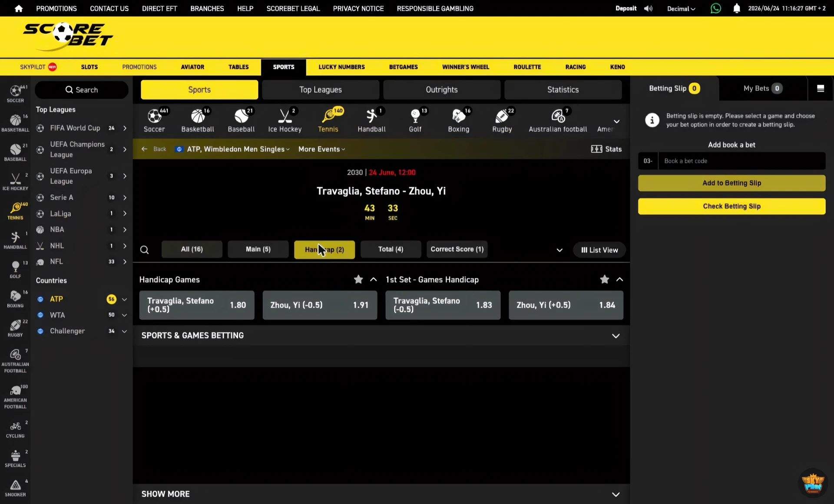This screenshot has height=504, width=834.
Task: Select Australian football in the sports carousel
Action: click(x=558, y=120)
